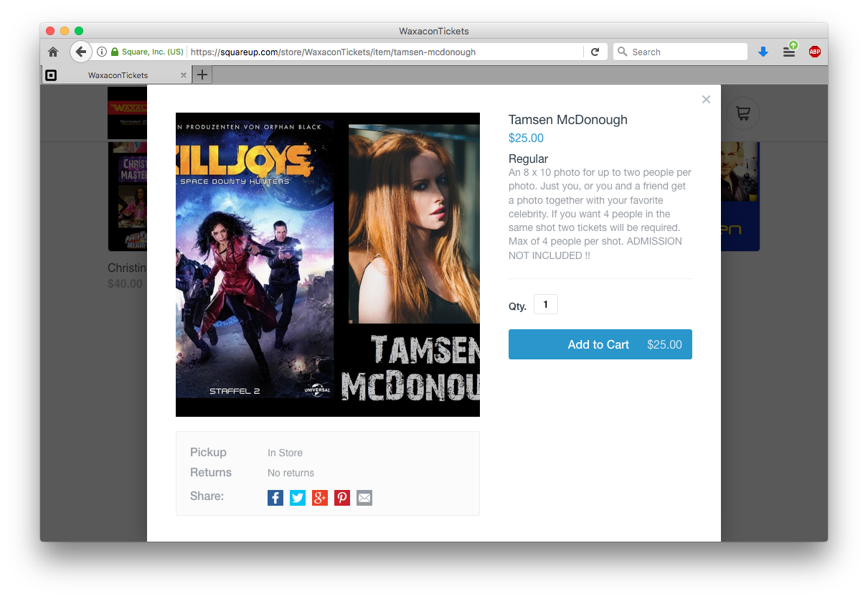
Task: Select the WaxaconTickets browser tab
Action: (118, 75)
